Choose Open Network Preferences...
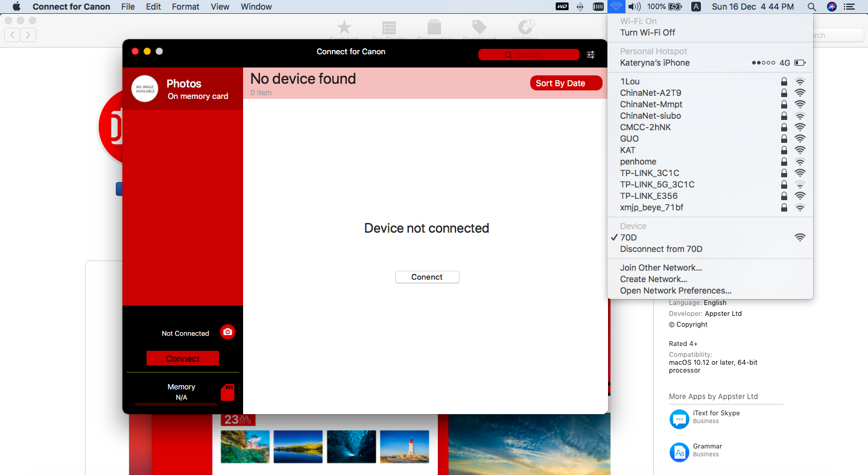Viewport: 868px width, 475px height. click(710, 291)
